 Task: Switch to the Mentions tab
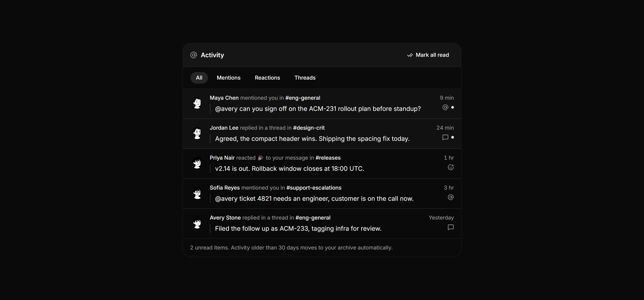click(x=229, y=78)
